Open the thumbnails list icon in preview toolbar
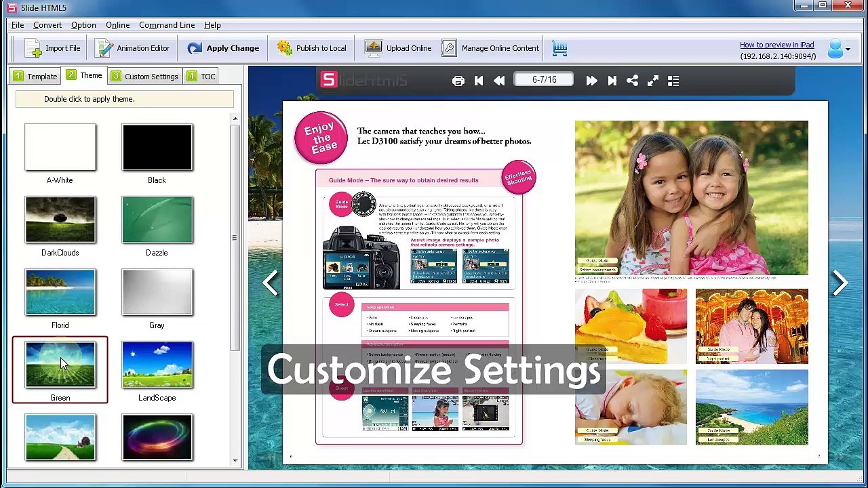This screenshot has height=488, width=868. [x=673, y=81]
